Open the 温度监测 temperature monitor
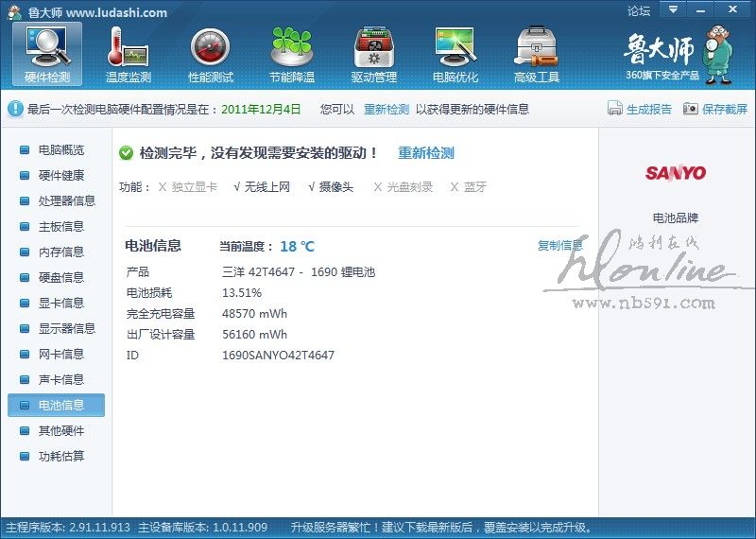756x539 pixels. point(129,55)
